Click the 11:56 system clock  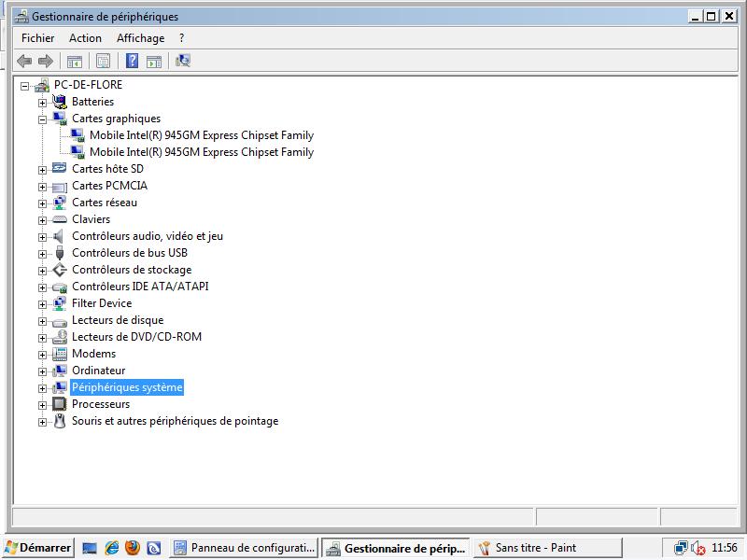[x=725, y=548]
